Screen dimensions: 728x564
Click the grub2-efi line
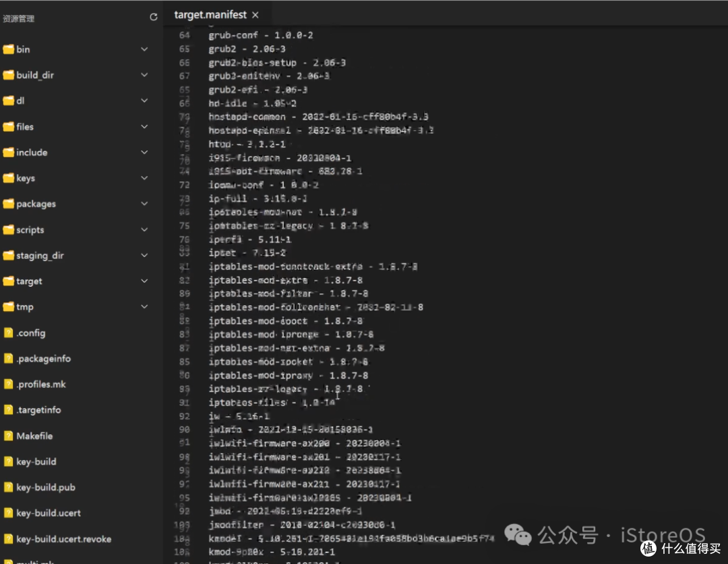(258, 90)
